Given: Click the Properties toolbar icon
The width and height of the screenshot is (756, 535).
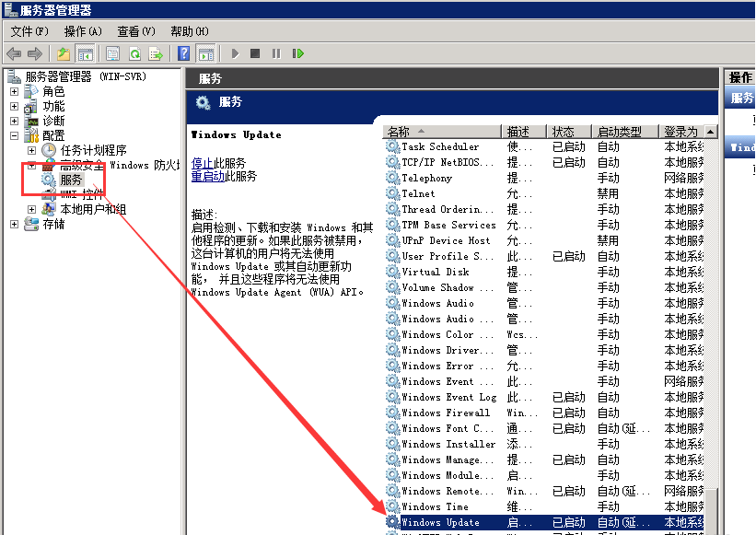Looking at the screenshot, I should tap(112, 54).
